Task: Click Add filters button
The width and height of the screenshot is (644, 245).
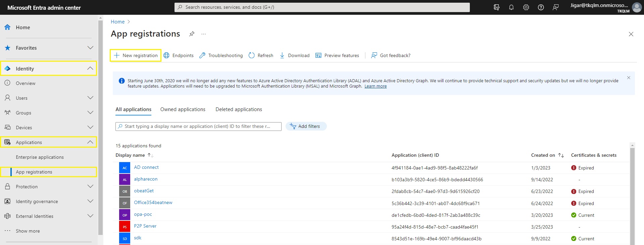Action: [306, 126]
